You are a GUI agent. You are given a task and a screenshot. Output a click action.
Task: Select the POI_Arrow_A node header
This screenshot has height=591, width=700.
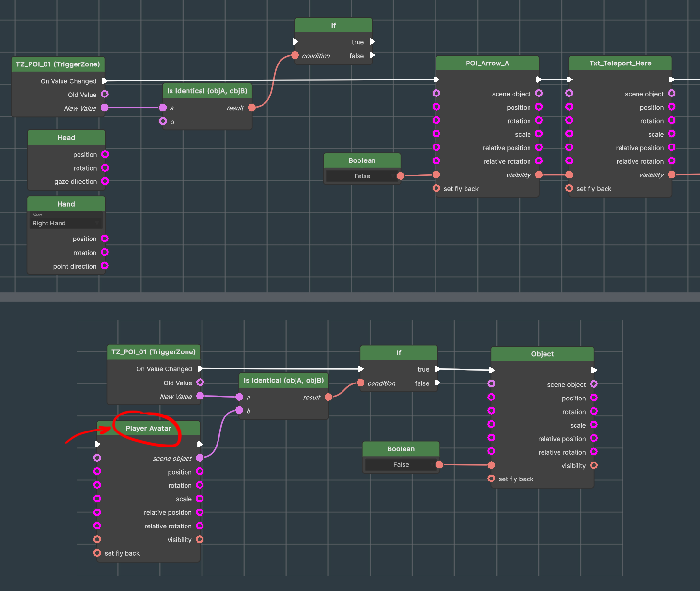click(487, 63)
